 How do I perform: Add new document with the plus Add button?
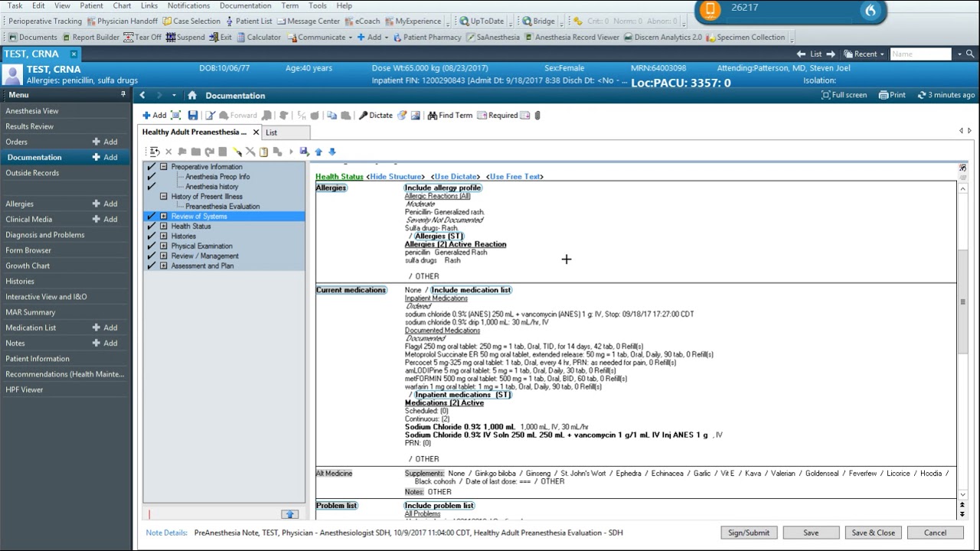[x=154, y=116]
